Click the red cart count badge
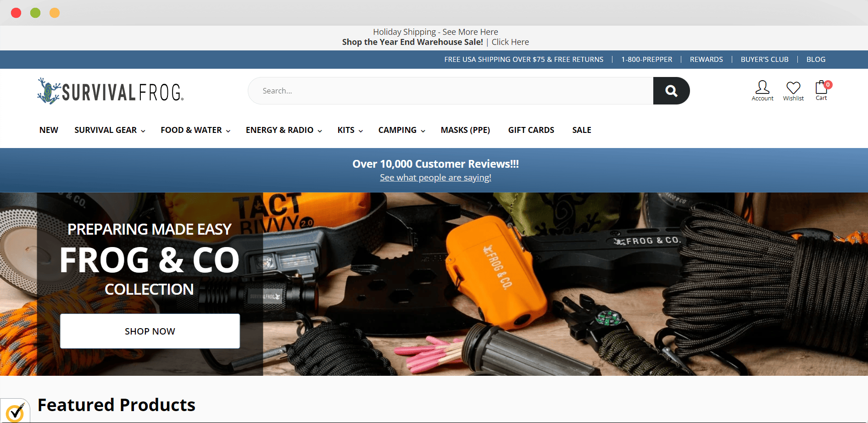The height and width of the screenshot is (423, 868). (828, 84)
